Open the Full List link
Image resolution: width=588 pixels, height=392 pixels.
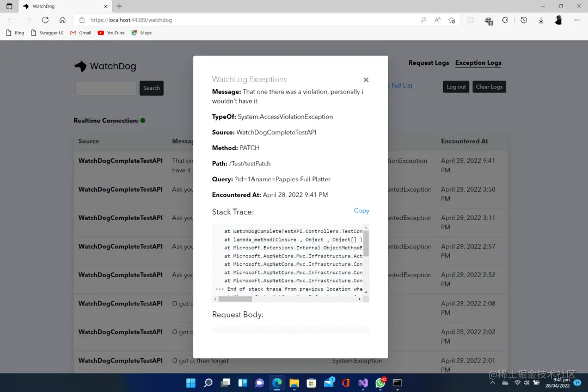click(402, 85)
